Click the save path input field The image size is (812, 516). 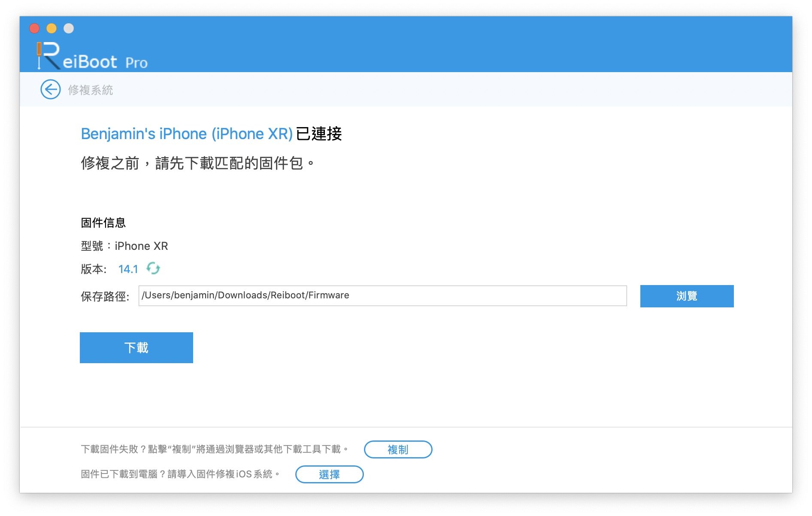[382, 296]
